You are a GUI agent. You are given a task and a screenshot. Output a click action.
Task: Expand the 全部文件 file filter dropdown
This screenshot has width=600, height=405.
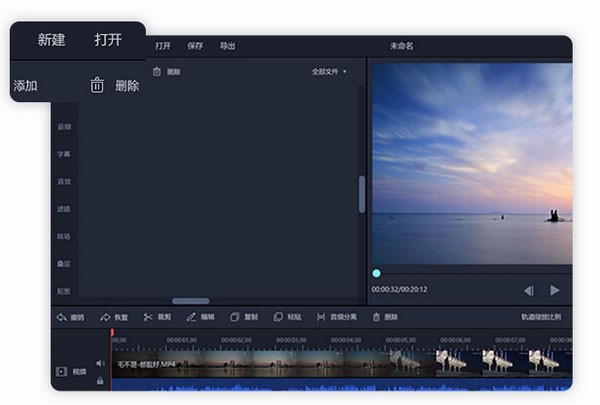[329, 72]
